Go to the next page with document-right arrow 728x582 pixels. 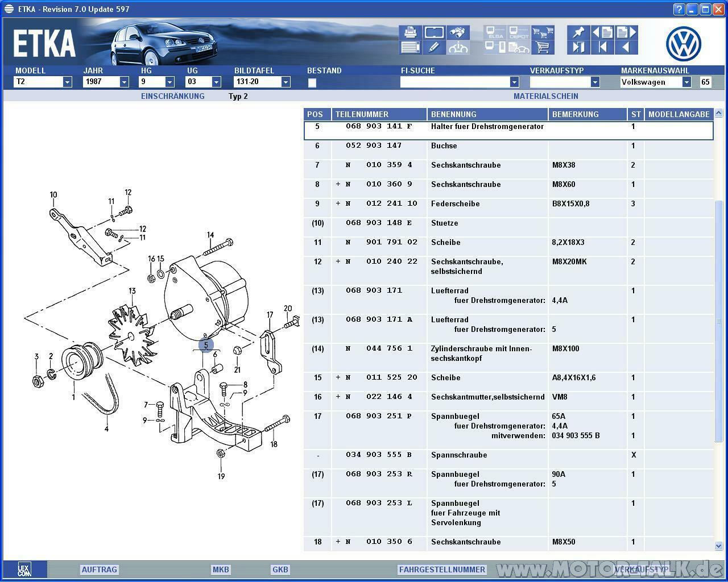(x=626, y=32)
